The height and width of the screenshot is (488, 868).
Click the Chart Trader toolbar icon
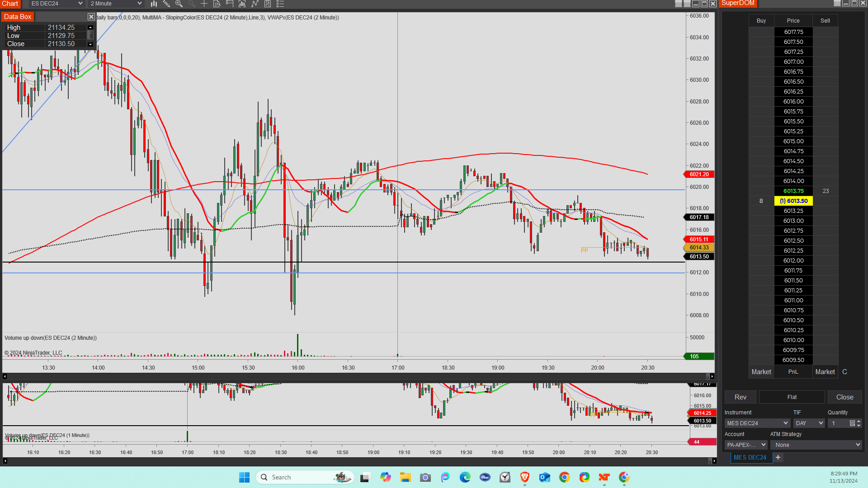[x=229, y=4]
